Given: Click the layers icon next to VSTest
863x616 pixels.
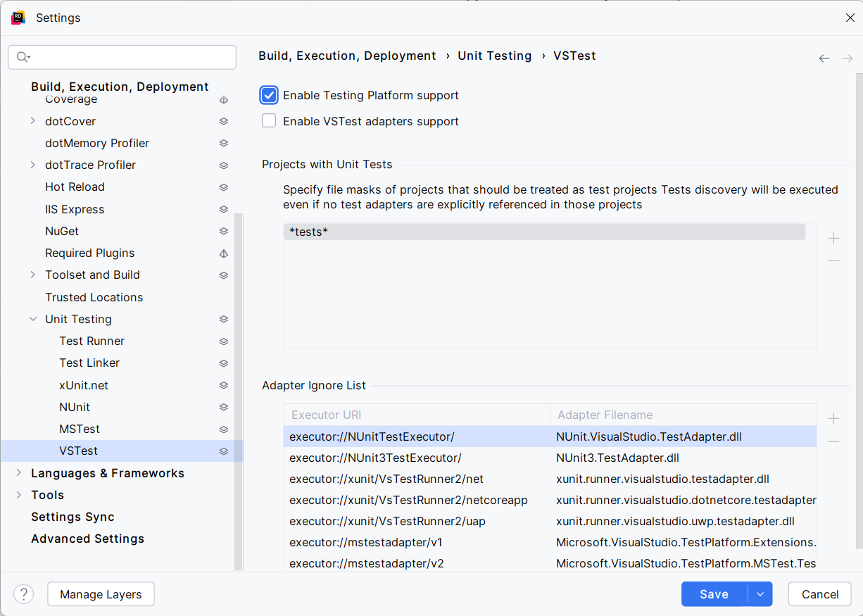Looking at the screenshot, I should [223, 451].
